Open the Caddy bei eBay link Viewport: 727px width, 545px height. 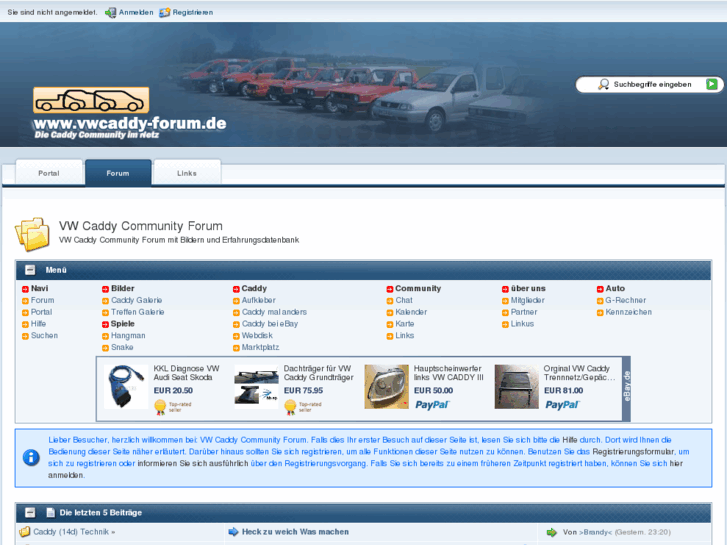coord(270,324)
